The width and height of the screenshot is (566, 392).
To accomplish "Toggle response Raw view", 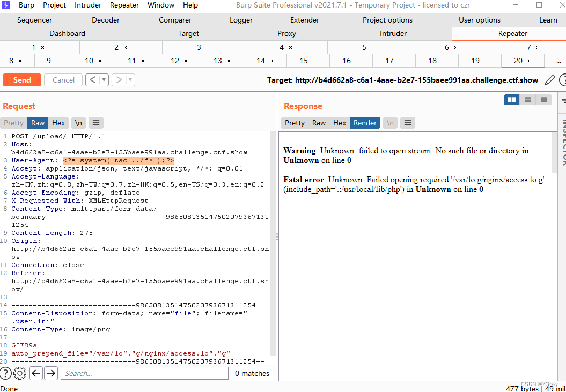I will pyautogui.click(x=319, y=123).
